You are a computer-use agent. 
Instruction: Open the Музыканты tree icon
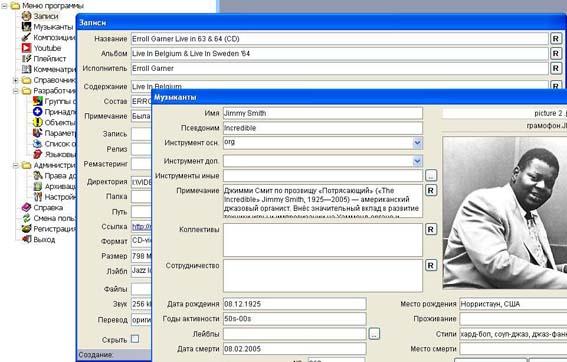(x=26, y=26)
